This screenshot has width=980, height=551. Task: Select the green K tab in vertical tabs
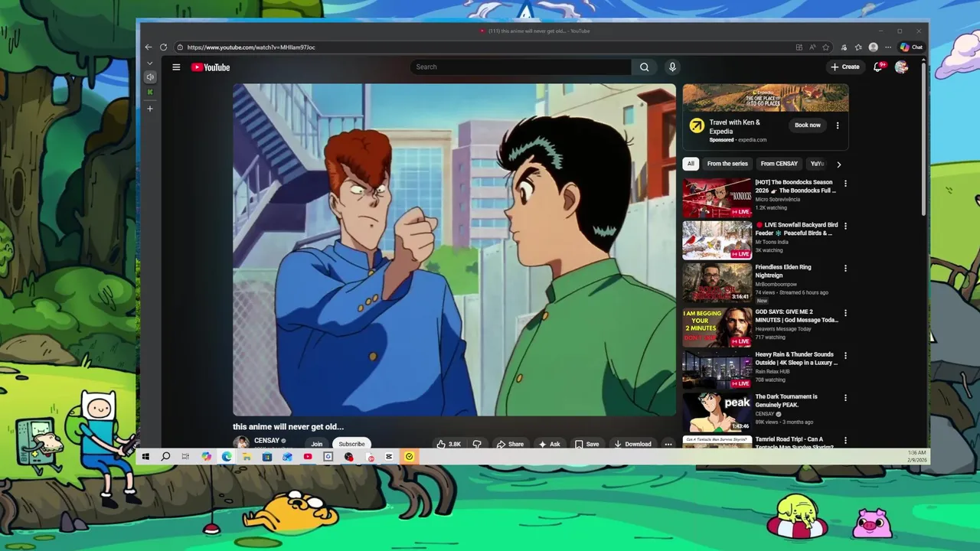tap(150, 93)
